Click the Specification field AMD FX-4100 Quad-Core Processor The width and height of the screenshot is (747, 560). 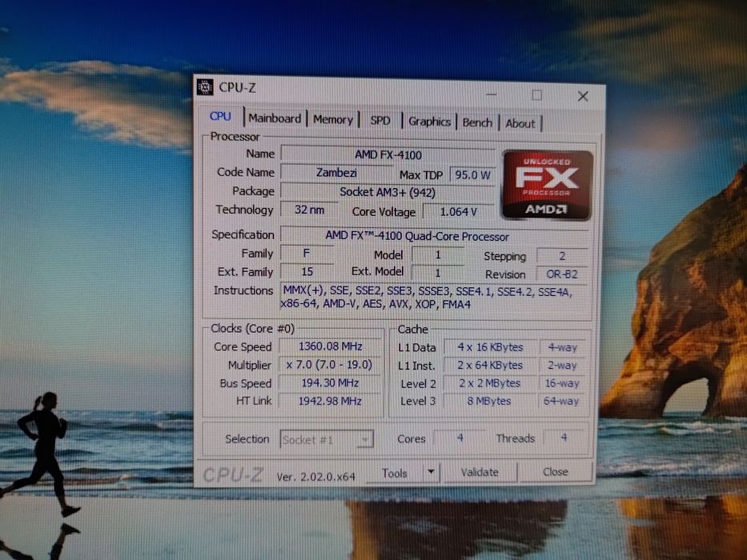click(x=435, y=236)
